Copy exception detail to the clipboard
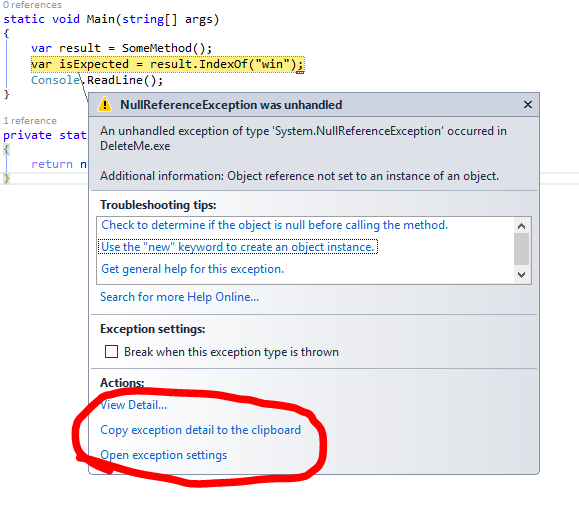Image resolution: width=579 pixels, height=508 pixels. [x=201, y=430]
